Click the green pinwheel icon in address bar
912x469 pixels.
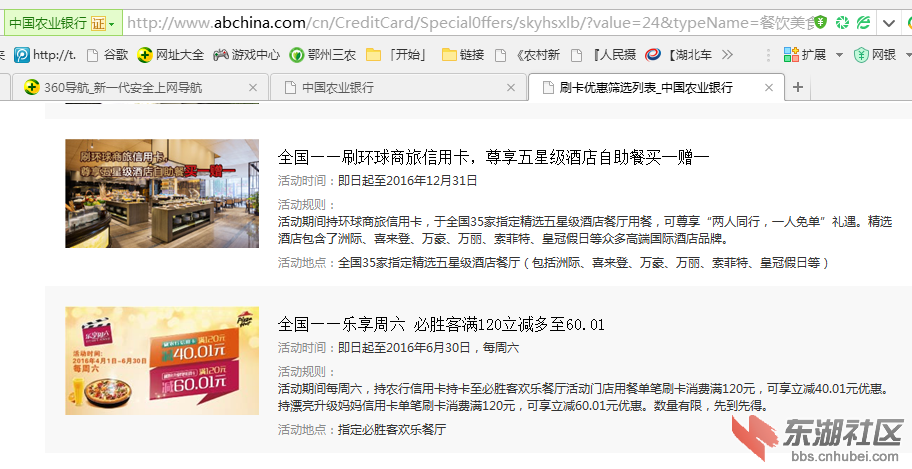coord(842,23)
